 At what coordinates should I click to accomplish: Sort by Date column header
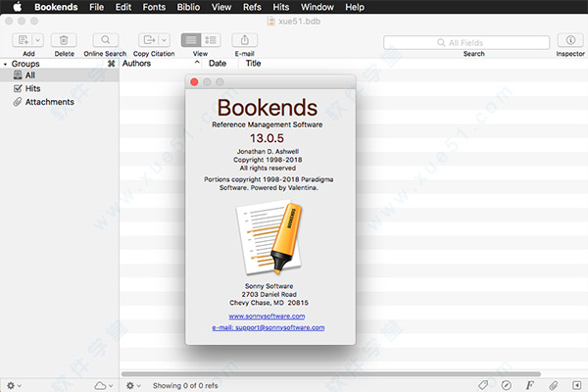[218, 64]
